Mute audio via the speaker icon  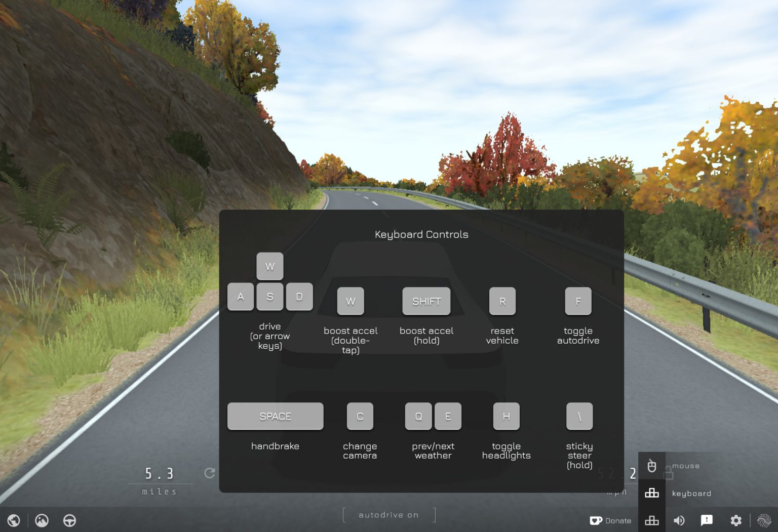[x=679, y=520]
